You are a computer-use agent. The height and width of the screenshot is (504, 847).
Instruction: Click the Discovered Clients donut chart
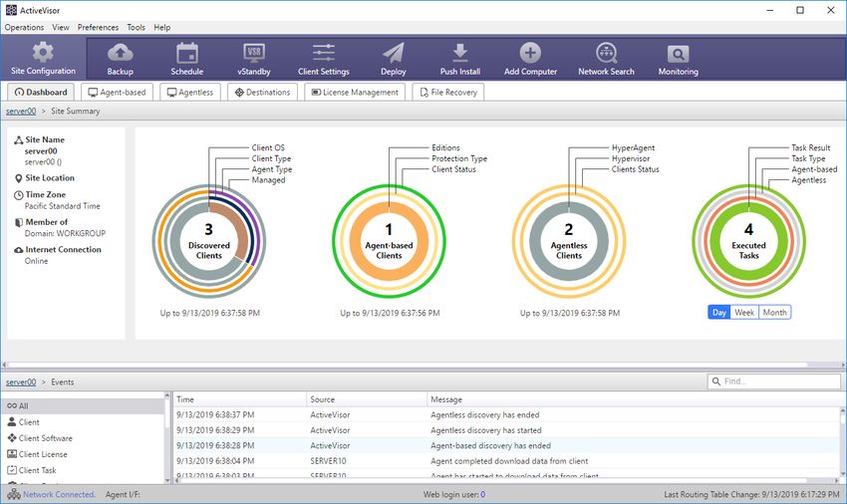[x=209, y=241]
